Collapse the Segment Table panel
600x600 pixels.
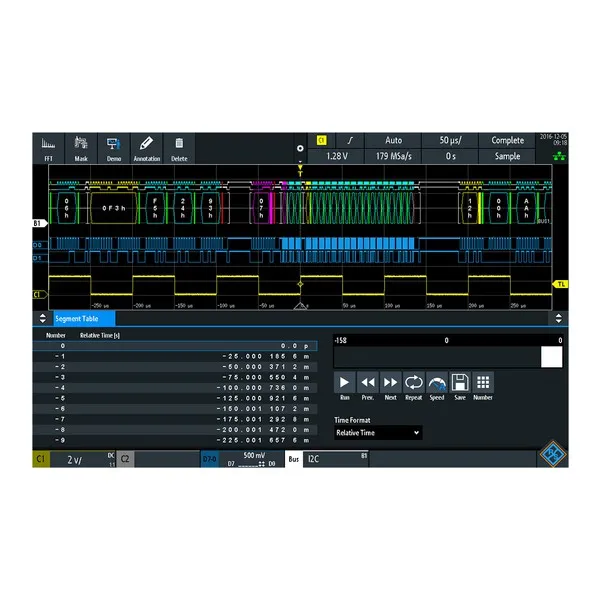coord(558,318)
